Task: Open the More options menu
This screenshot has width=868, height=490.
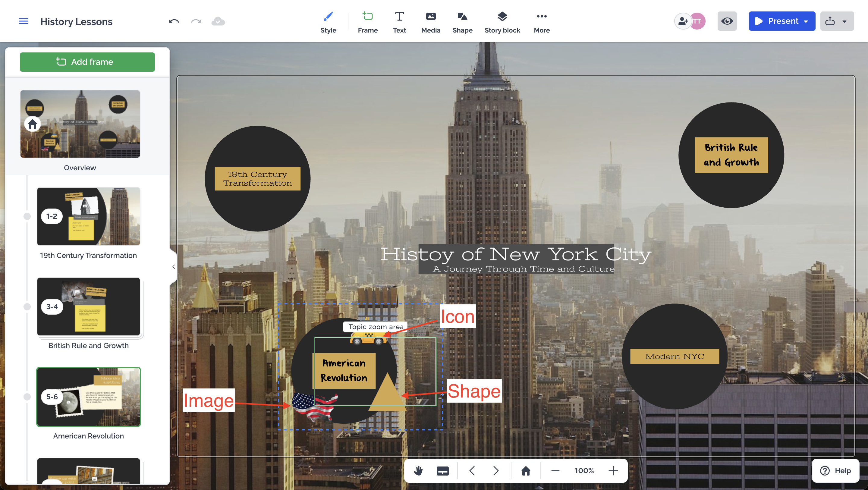Action: pyautogui.click(x=542, y=22)
